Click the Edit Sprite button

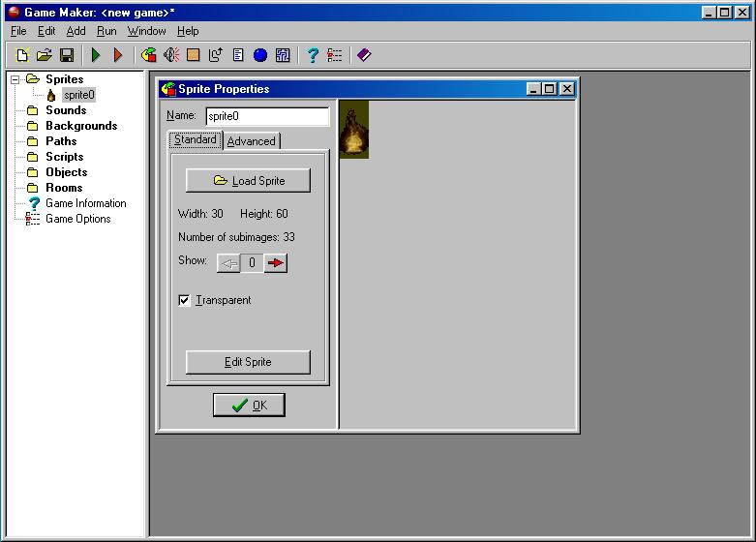248,362
